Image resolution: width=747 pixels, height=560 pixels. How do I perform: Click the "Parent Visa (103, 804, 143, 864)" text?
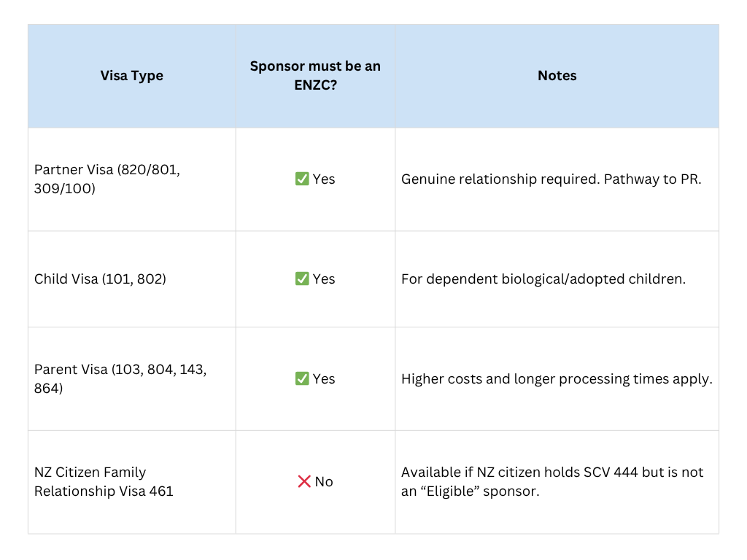click(x=120, y=378)
